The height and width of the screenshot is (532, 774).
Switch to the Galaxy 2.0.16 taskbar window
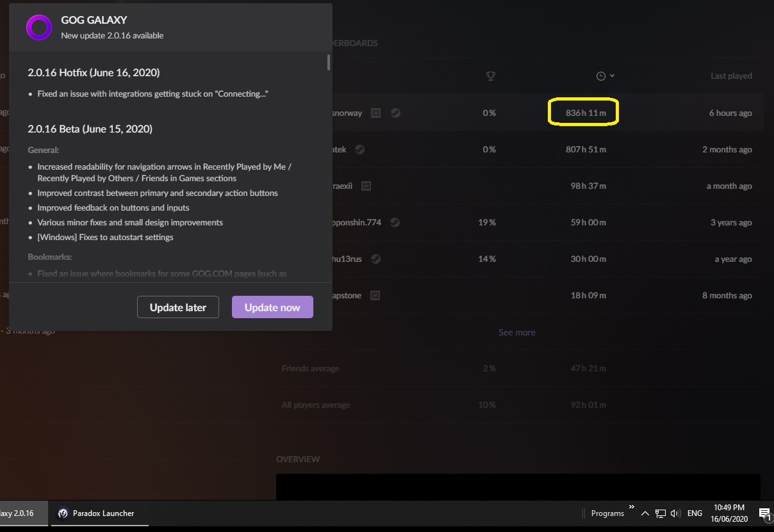pyautogui.click(x=23, y=513)
